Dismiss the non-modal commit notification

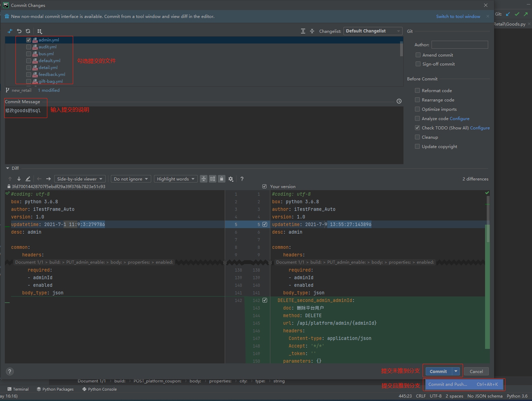pyautogui.click(x=488, y=16)
